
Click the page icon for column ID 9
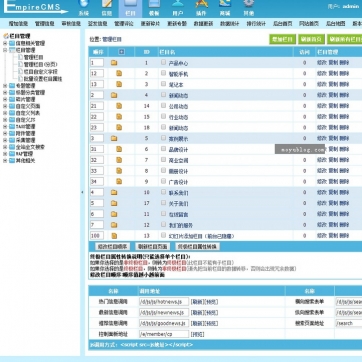pos(119,182)
